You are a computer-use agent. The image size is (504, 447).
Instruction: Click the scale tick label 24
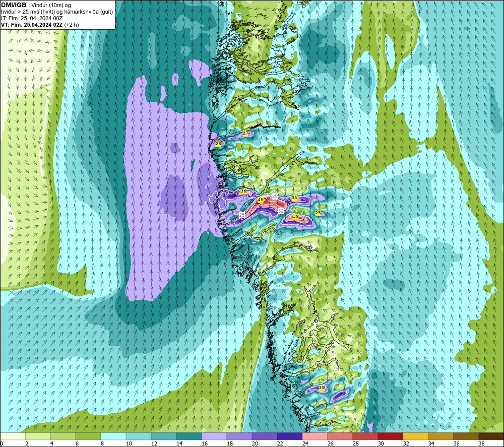coord(305,444)
